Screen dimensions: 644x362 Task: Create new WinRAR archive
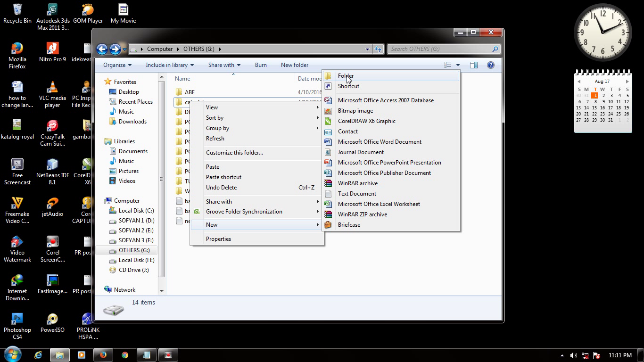[391, 183]
